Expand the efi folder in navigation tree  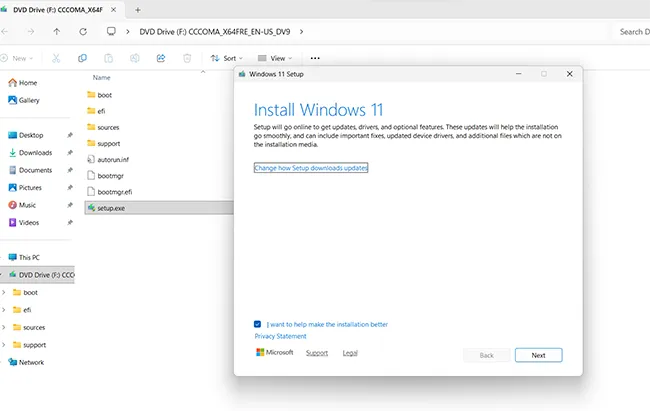[4, 310]
